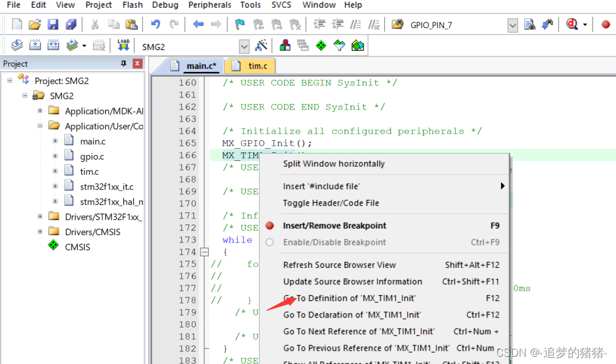Build the target files icon
The height and width of the screenshot is (364, 616).
(x=35, y=45)
